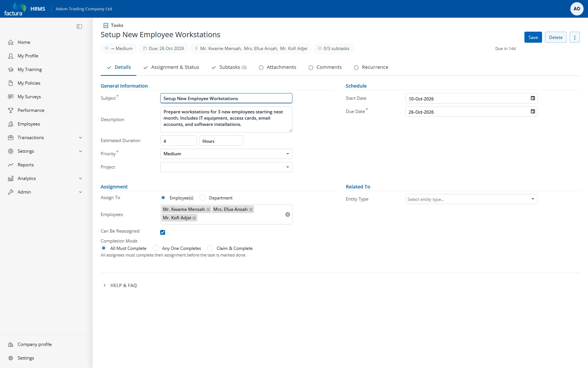The width and height of the screenshot is (588, 368).
Task: Delete the task
Action: point(556,38)
